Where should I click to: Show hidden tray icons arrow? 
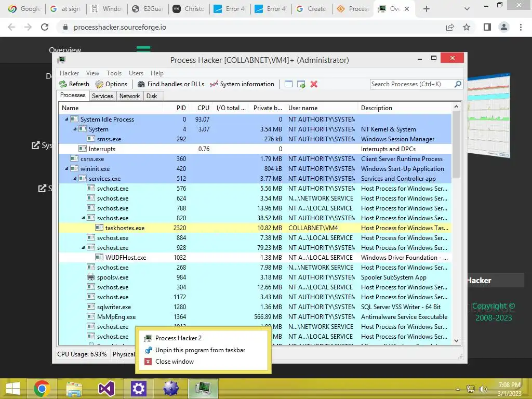coord(458,389)
